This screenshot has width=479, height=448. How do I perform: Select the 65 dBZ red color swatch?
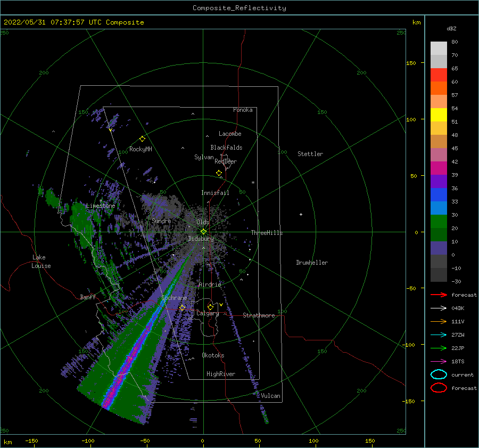coord(439,75)
